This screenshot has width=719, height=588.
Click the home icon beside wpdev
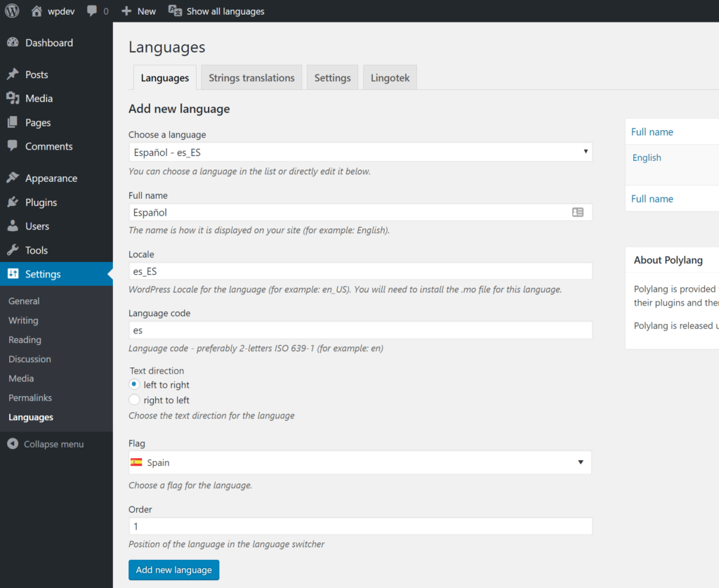[37, 11]
